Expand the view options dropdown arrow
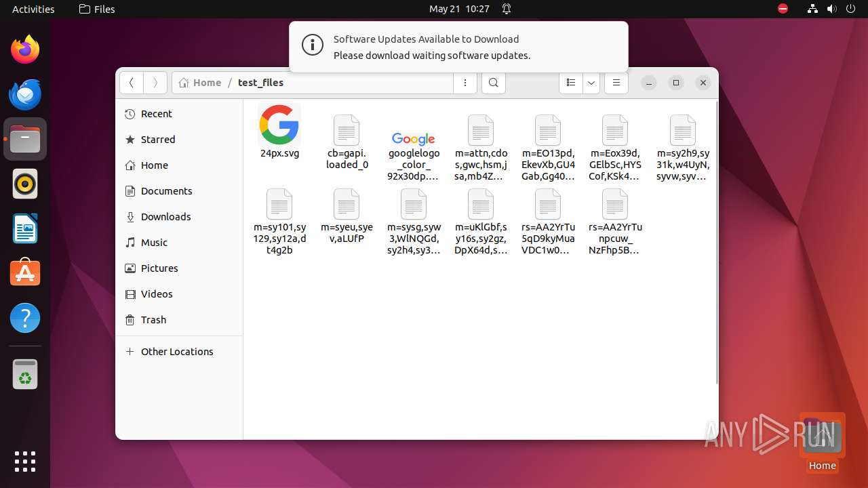 591,83
